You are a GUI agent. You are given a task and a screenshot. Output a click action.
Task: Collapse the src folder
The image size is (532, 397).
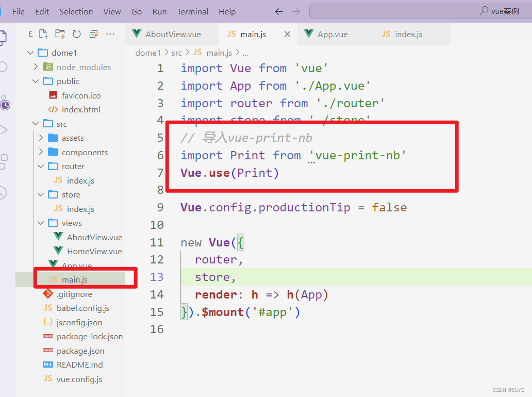[36, 123]
